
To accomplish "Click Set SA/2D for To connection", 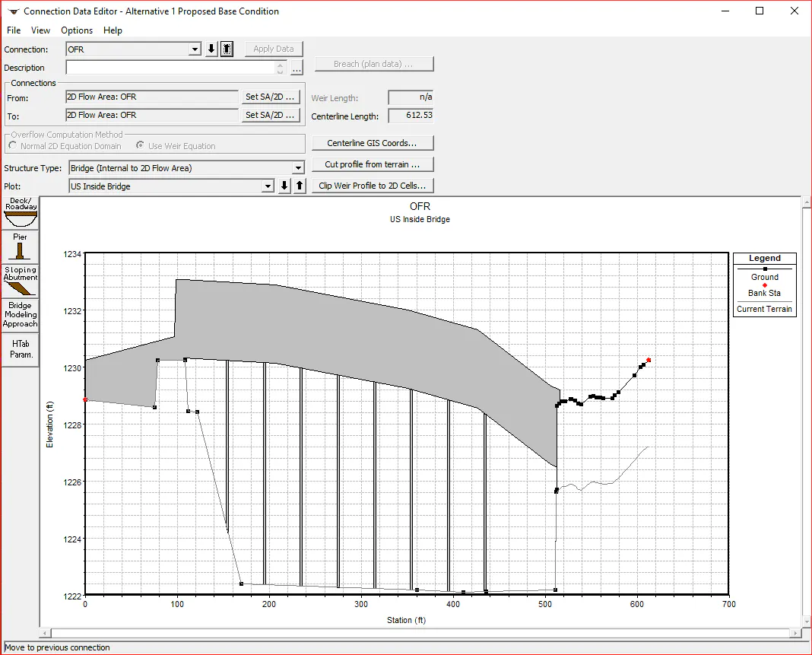I will click(270, 115).
